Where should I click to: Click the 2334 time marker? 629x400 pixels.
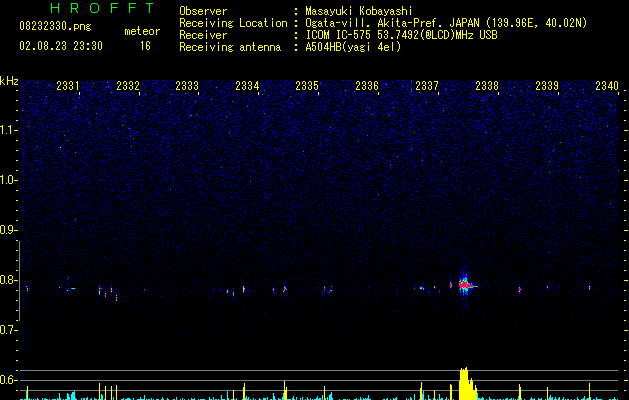click(x=247, y=86)
